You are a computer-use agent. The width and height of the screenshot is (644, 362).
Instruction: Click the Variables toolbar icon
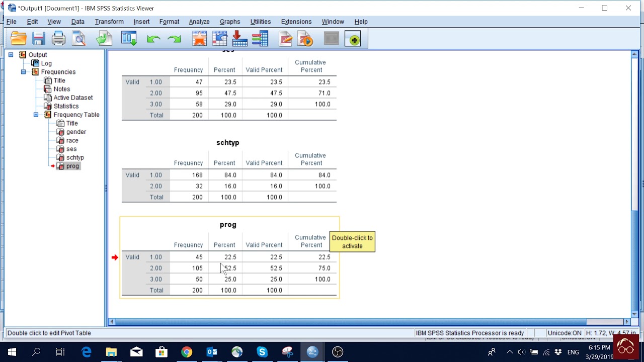point(260,39)
